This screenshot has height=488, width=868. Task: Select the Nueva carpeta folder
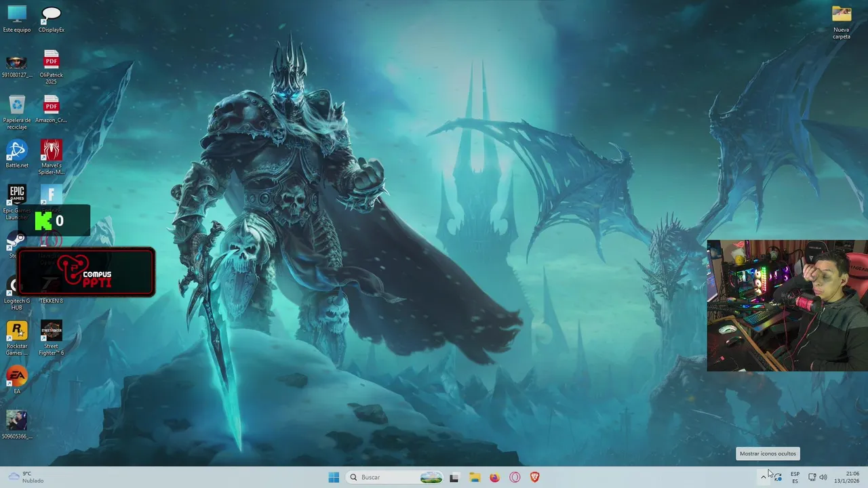point(842,22)
